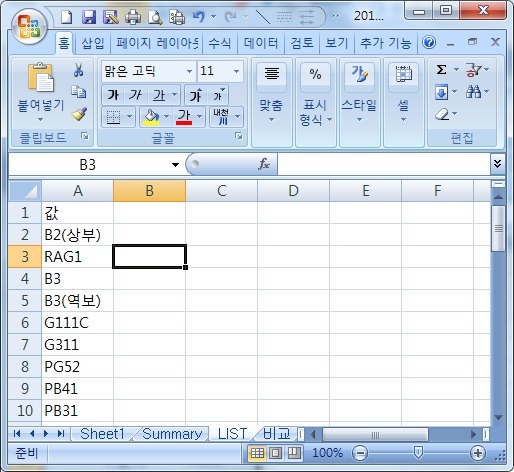Open the 클립보드 clipboard dialog launcher
The width and height of the screenshot is (514, 472).
point(85,136)
